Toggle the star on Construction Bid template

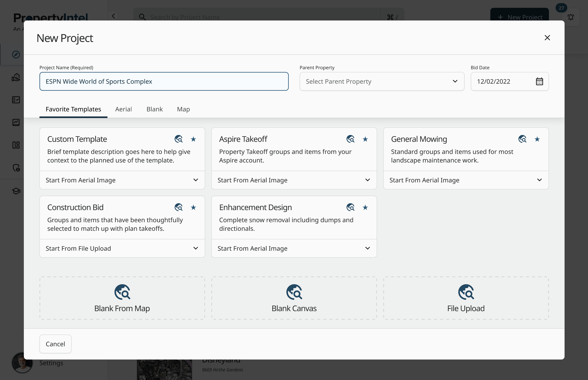click(193, 208)
